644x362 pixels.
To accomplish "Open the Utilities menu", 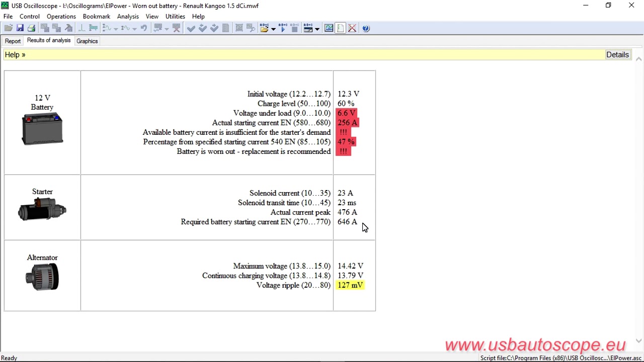I will [x=175, y=16].
